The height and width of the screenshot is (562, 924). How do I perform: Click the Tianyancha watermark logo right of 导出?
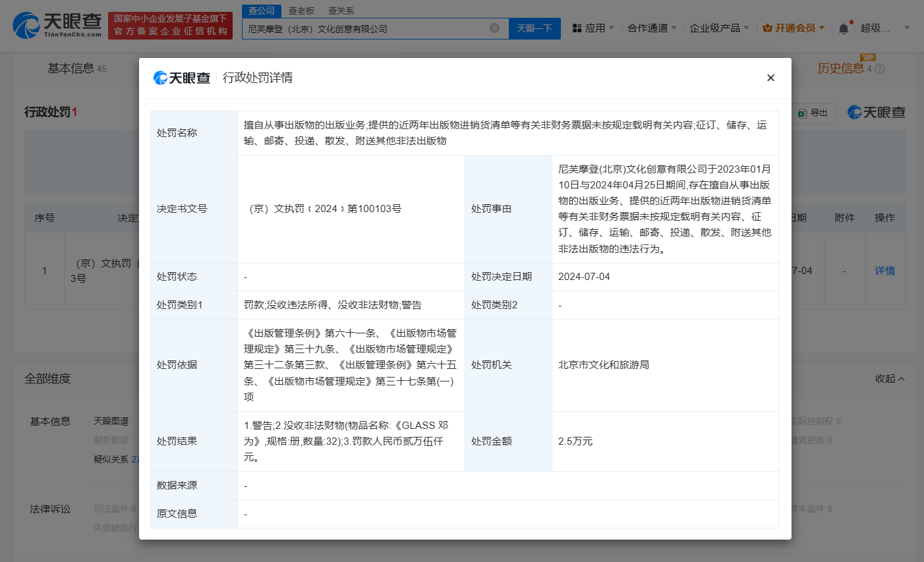877,113
